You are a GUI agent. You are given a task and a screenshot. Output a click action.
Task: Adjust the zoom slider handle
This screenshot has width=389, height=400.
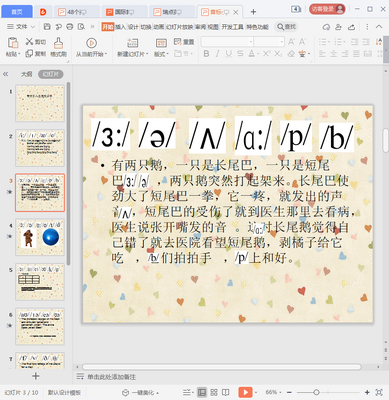coord(316,392)
